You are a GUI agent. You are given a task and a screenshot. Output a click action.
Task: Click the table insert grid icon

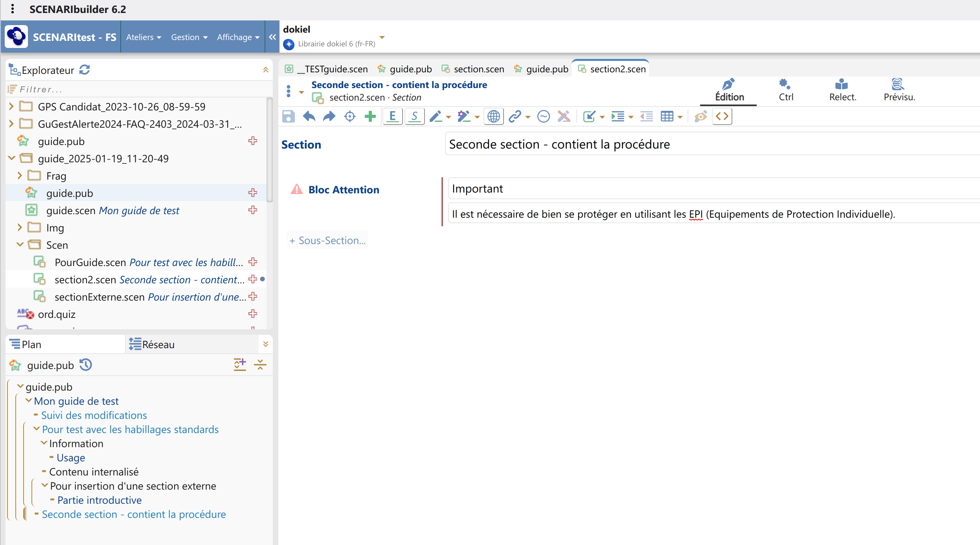click(667, 117)
